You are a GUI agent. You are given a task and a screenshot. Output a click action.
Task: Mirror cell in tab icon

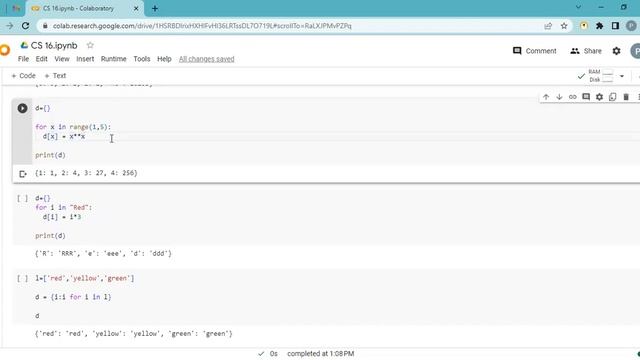pyautogui.click(x=612, y=97)
